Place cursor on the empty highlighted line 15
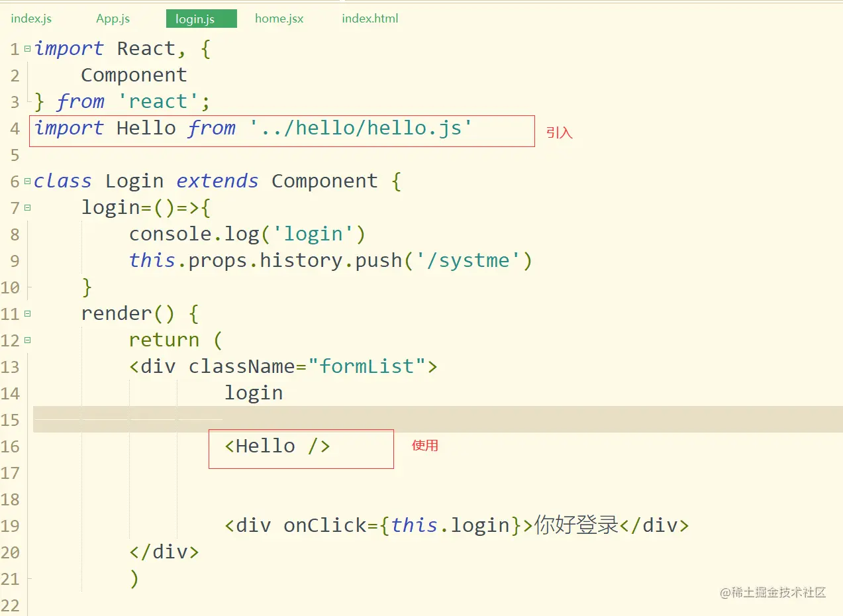 (438, 419)
